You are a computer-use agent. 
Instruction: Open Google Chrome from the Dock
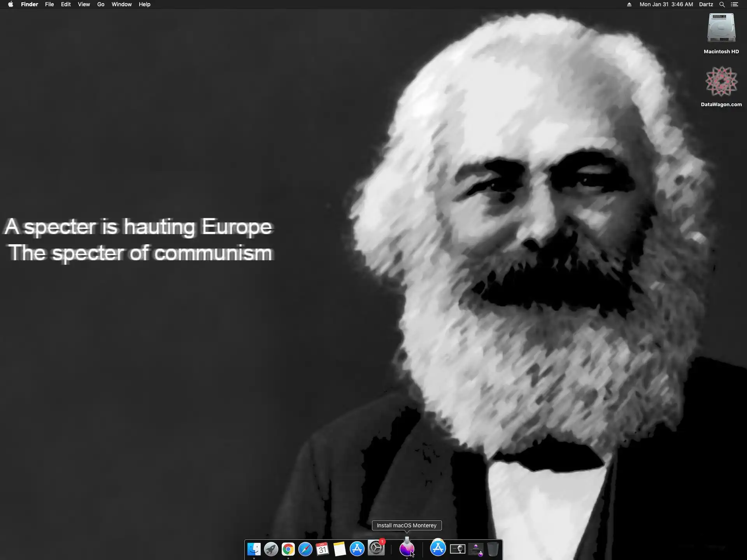(x=288, y=549)
